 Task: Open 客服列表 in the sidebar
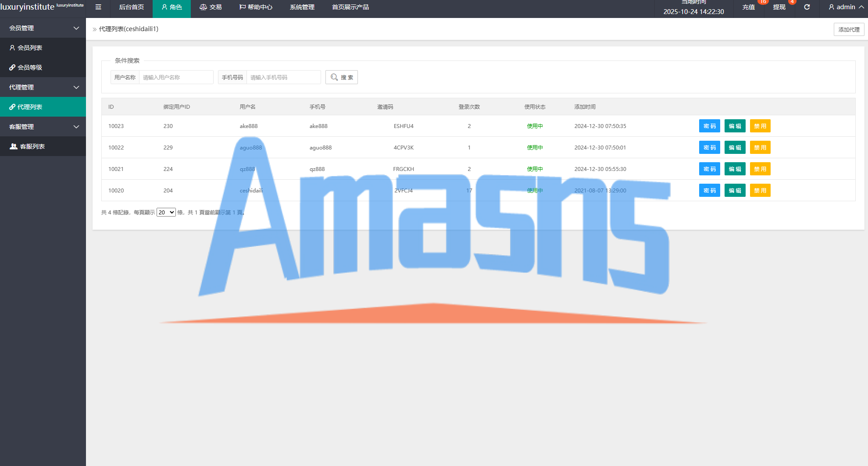(x=32, y=146)
